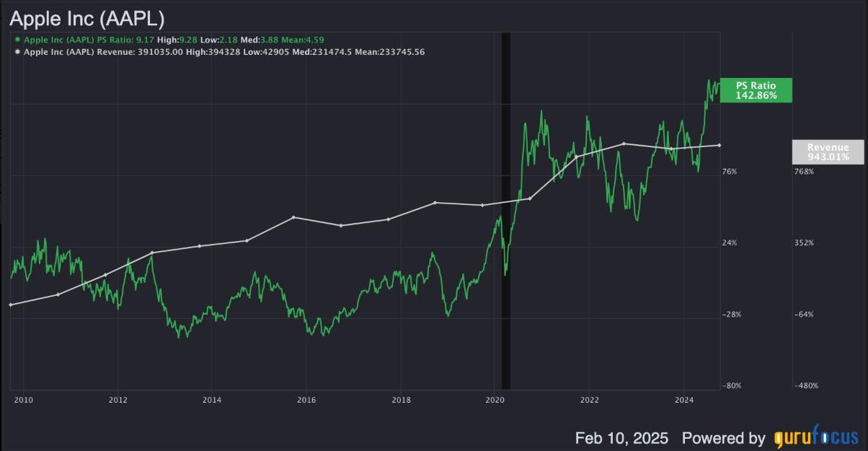Screen dimensions: 868x451
Task: Click the 2020 x-axis label
Action: pos(495,399)
